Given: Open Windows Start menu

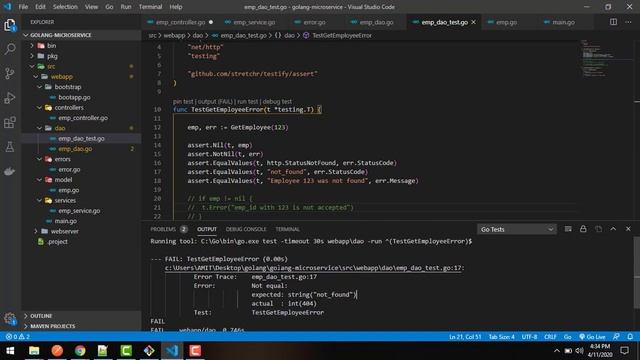Looking at the screenshot, I should pos(10,351).
